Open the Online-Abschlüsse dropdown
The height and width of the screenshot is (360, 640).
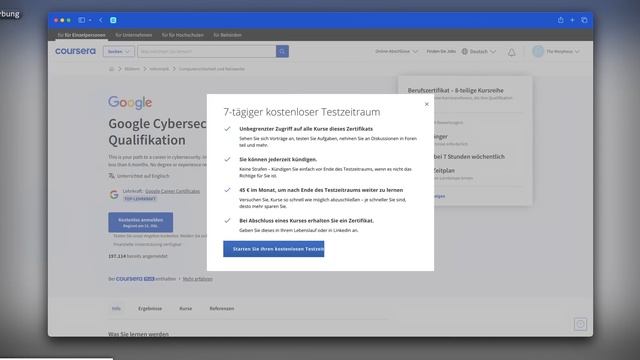pyautogui.click(x=396, y=51)
